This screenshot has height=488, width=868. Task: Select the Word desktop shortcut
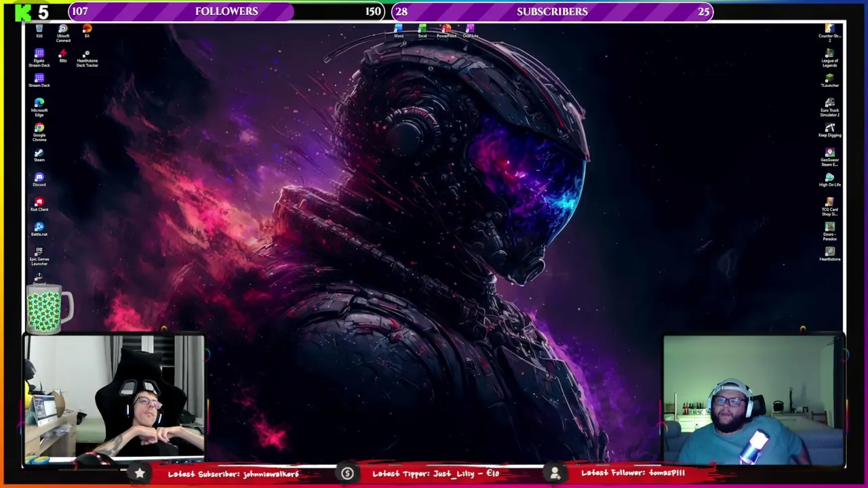click(x=399, y=31)
